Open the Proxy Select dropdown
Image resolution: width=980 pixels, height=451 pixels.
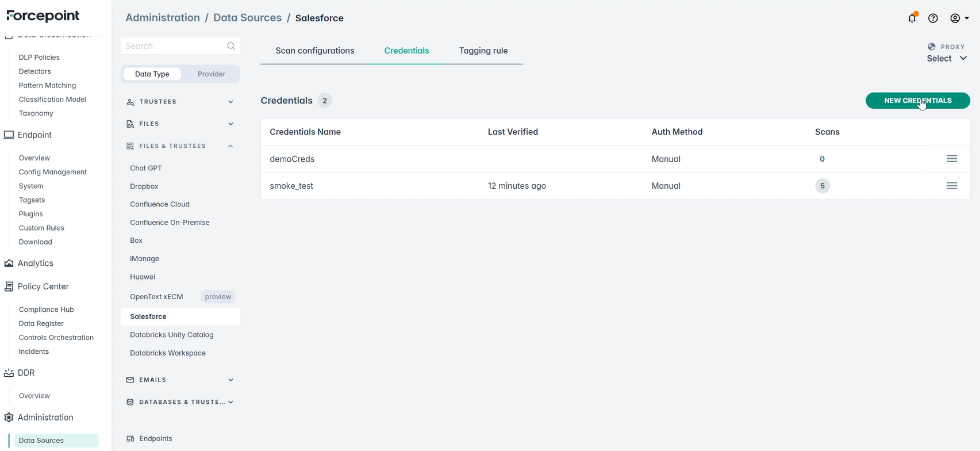947,59
